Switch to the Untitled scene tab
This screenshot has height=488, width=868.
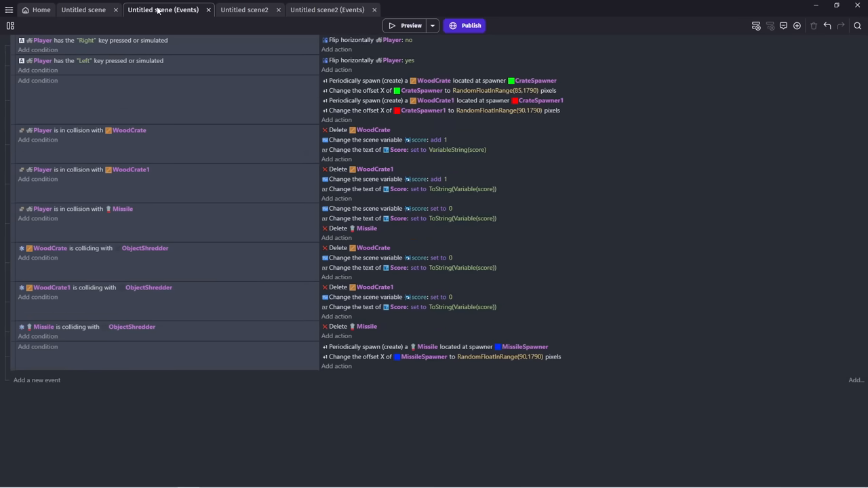83,9
